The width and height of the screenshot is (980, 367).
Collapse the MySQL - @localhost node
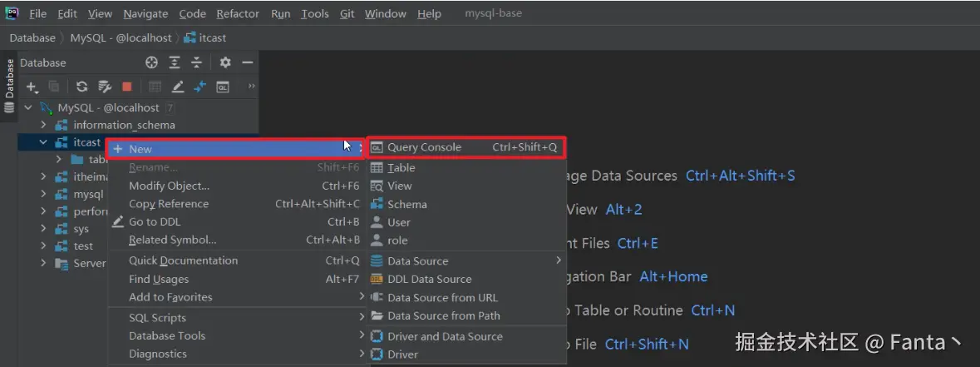28,107
